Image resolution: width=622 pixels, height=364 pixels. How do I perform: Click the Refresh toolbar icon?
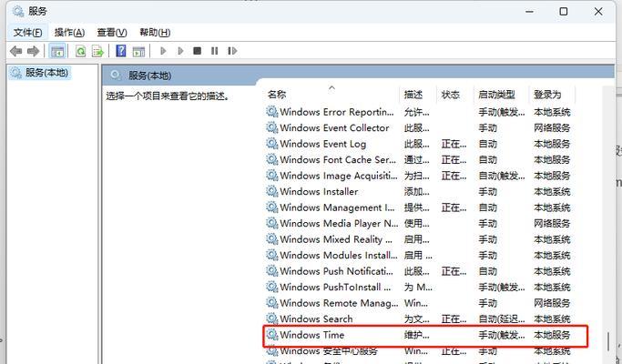point(81,51)
